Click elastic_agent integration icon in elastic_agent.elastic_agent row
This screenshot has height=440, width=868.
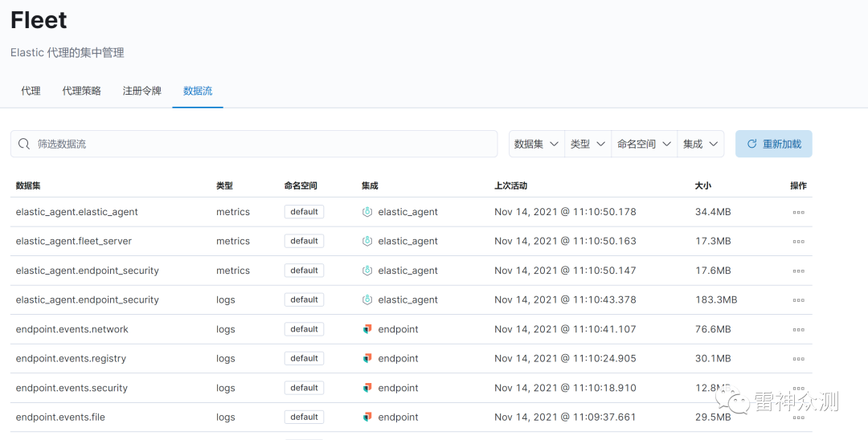pos(367,212)
